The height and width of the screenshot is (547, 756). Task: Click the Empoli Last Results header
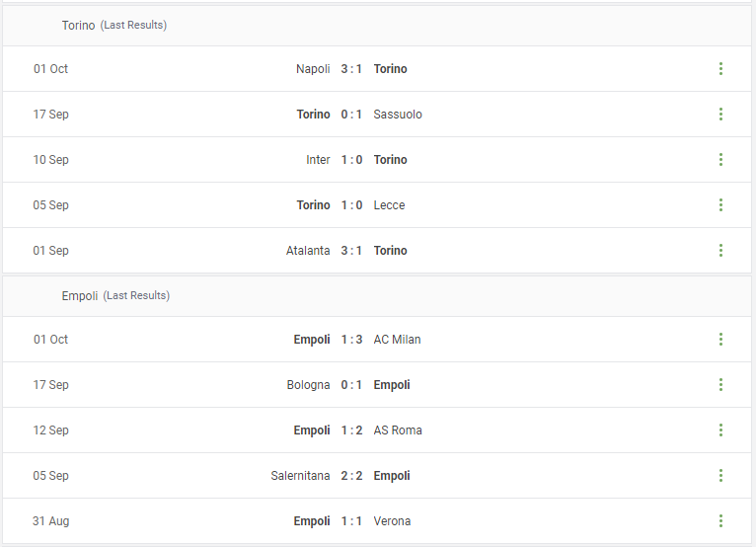[377, 295]
